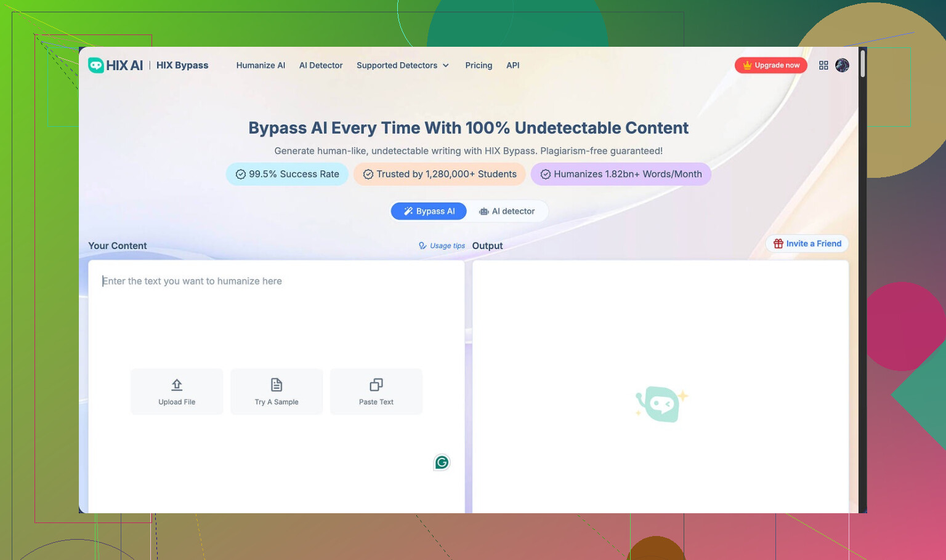Click the Grammarly icon in the text box
This screenshot has height=560, width=946.
tap(442, 462)
